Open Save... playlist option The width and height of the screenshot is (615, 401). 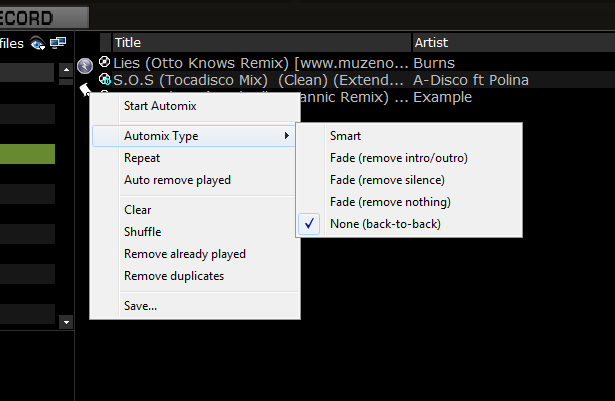(140, 306)
